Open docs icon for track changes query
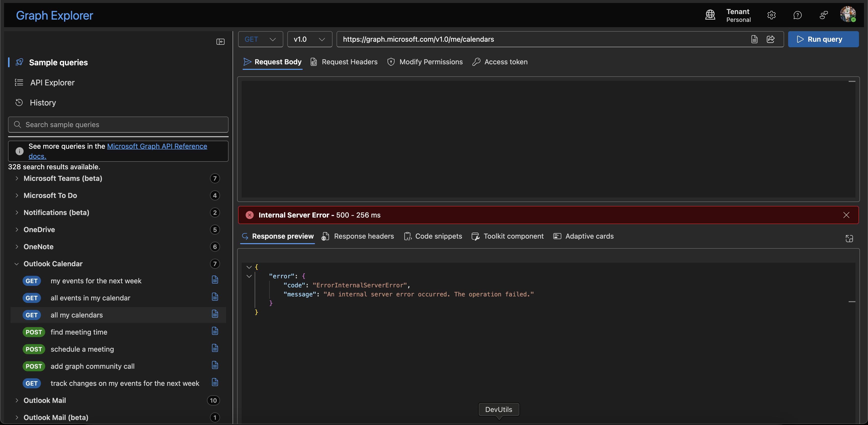 (x=215, y=382)
